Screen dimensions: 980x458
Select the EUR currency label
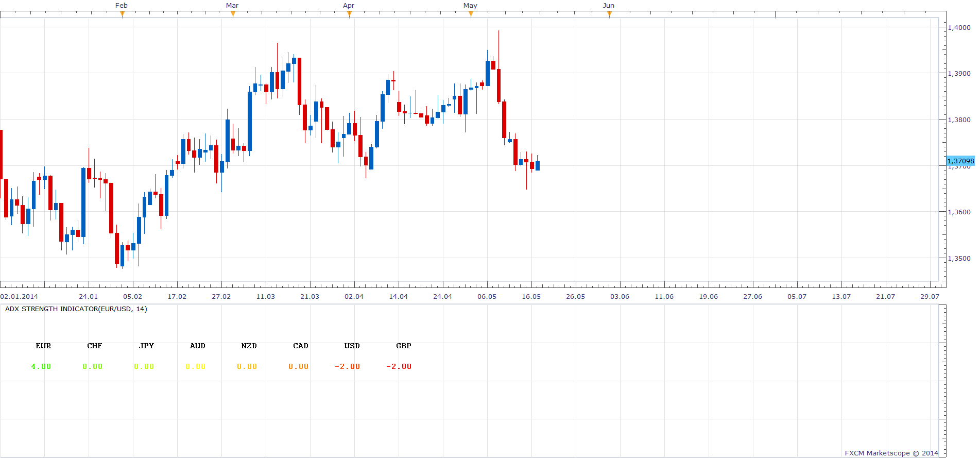point(43,346)
